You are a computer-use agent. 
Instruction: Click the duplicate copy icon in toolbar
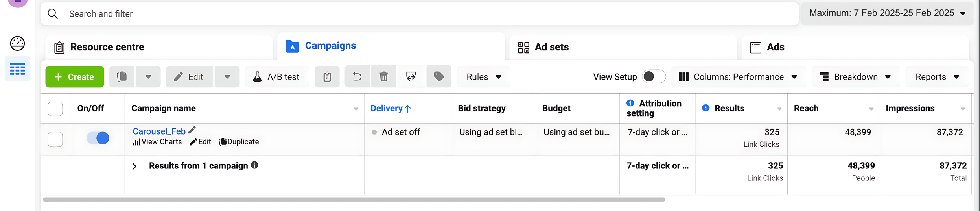point(122,77)
